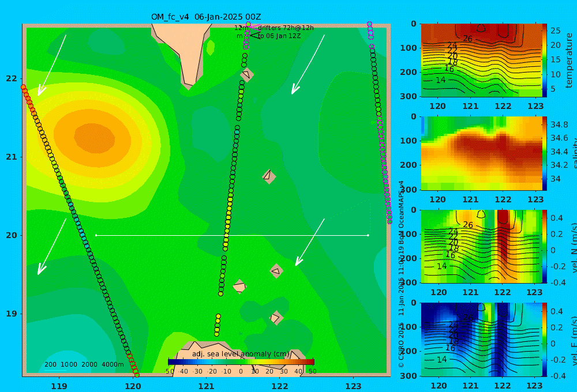Click the title "OM_fc_v4 06-Jan-2025 00Z"
Viewport: 577px width, 392px height.
pos(206,17)
